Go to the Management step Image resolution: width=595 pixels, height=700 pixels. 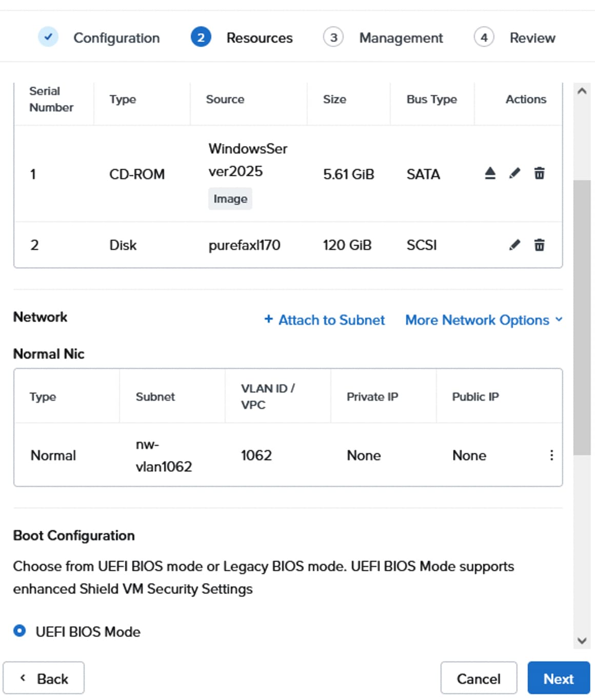coord(401,38)
